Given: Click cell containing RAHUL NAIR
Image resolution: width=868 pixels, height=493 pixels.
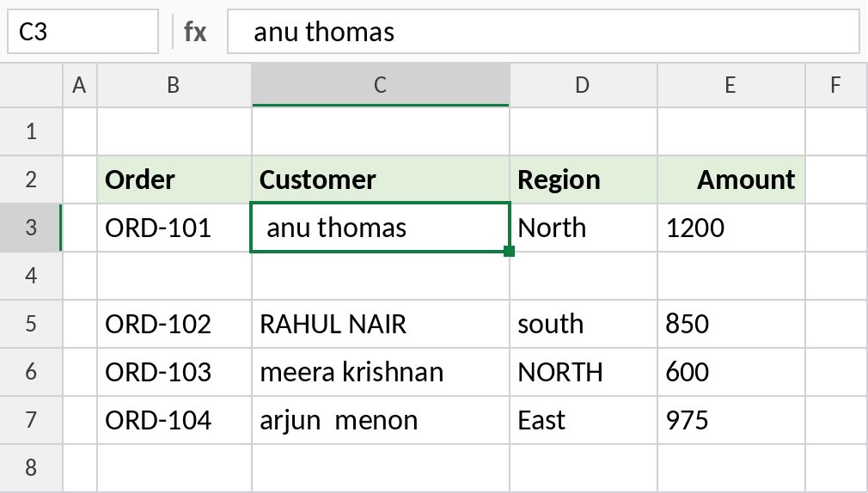Looking at the screenshot, I should (x=381, y=325).
